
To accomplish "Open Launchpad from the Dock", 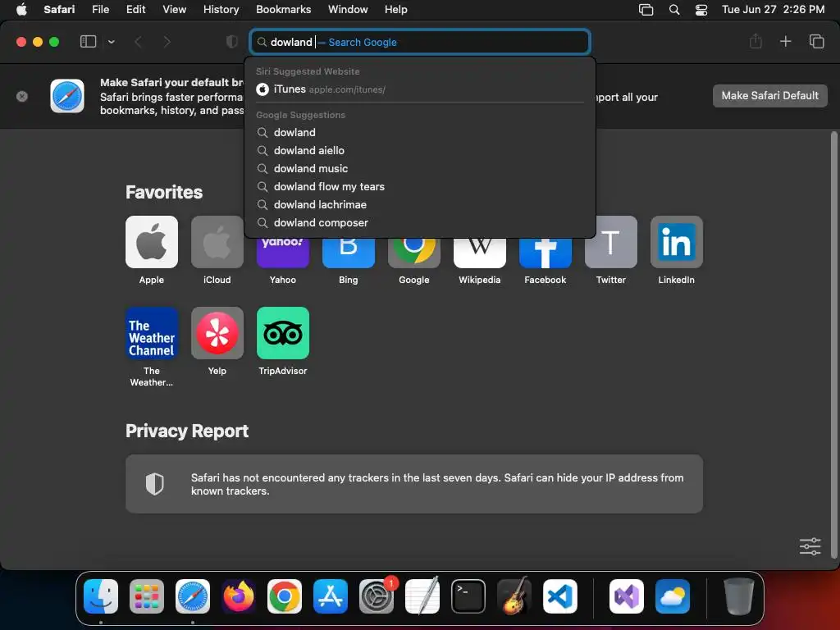I will [x=147, y=596].
